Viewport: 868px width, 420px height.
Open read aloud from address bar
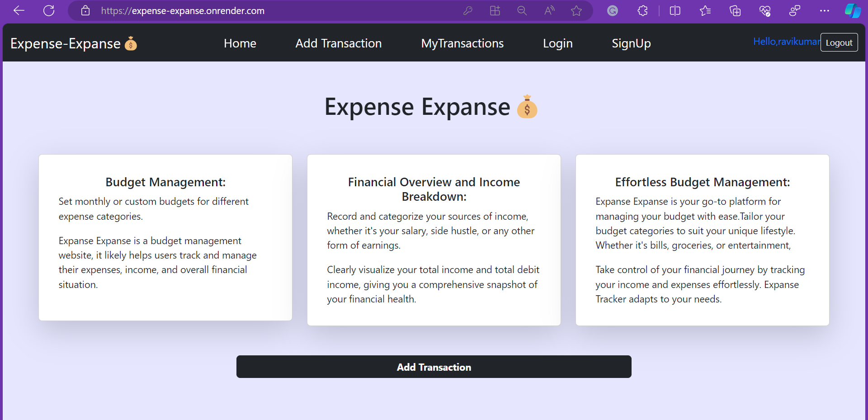point(549,10)
